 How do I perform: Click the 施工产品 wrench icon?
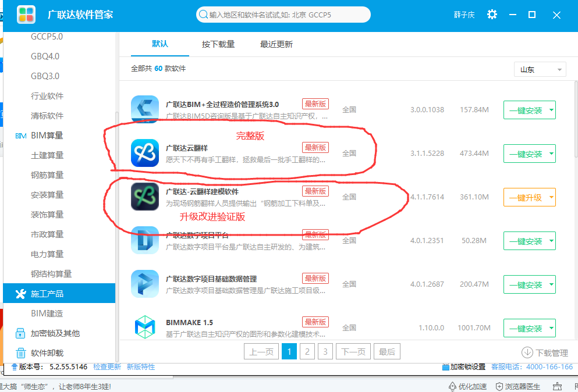(x=20, y=294)
